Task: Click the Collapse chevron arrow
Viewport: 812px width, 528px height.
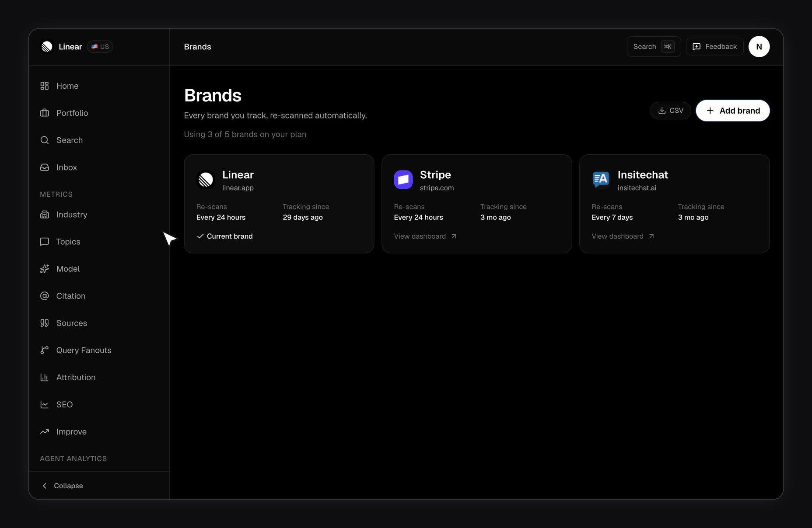Action: pyautogui.click(x=44, y=486)
